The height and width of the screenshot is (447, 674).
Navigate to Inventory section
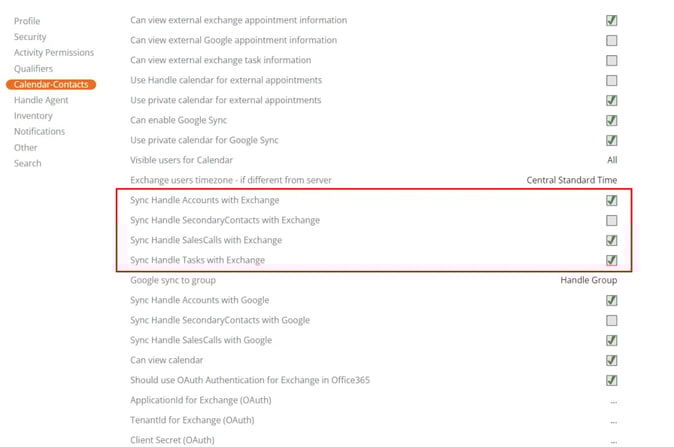coord(33,116)
